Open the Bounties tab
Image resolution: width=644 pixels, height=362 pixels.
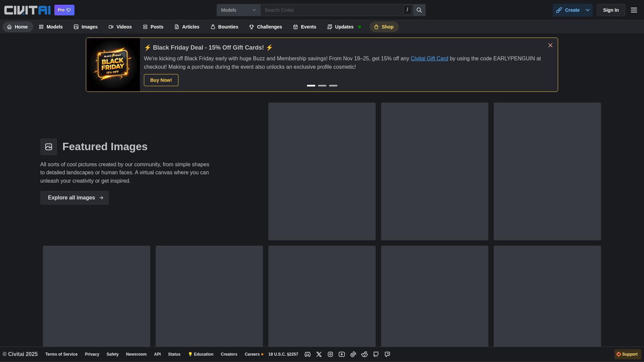[x=224, y=27]
